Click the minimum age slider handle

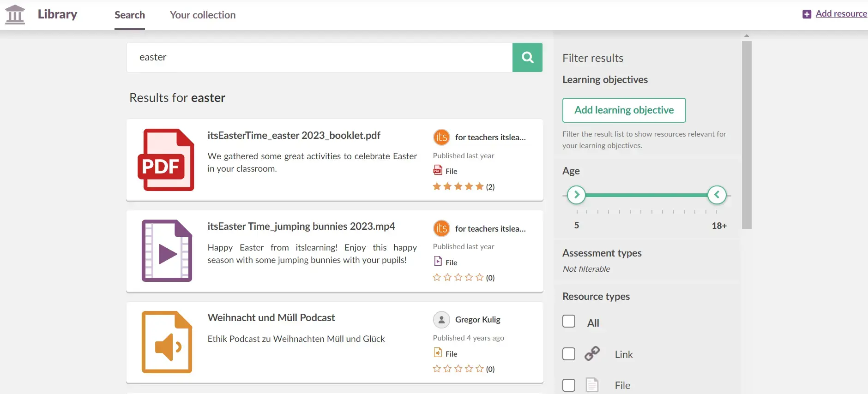point(576,195)
